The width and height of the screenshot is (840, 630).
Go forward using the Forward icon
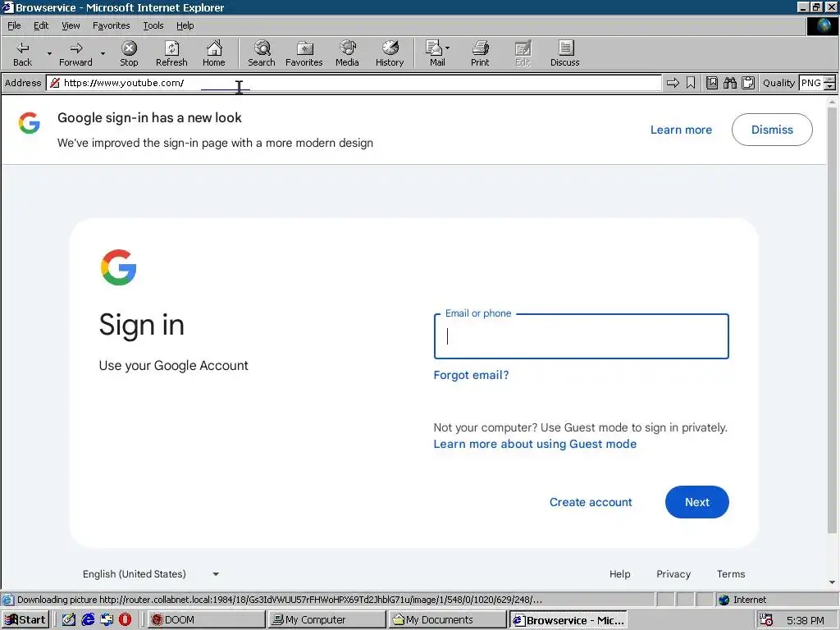coord(75,53)
